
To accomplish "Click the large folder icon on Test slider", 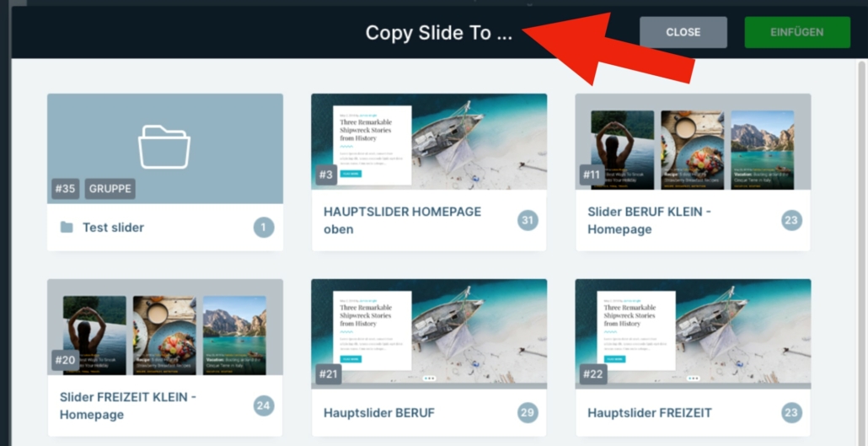I will 164,147.
